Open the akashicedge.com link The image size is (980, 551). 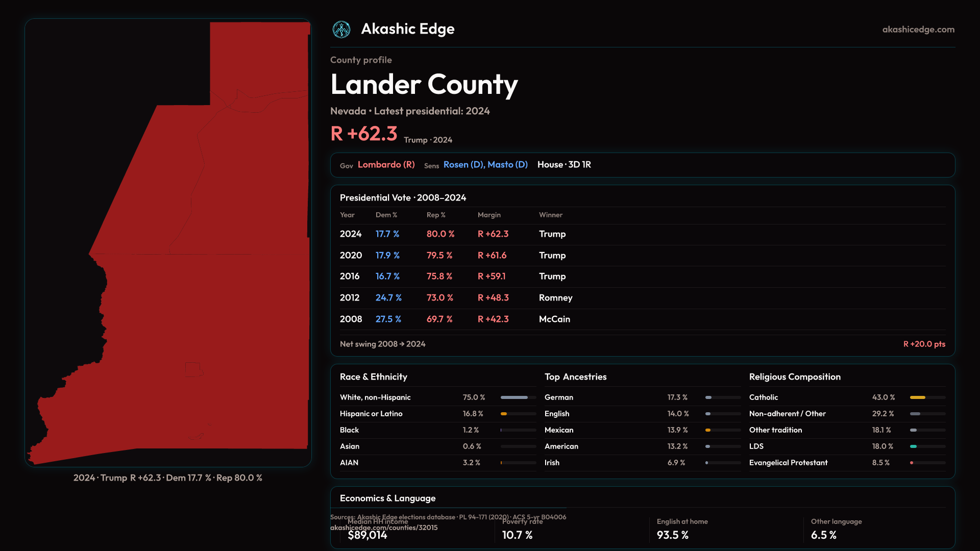tap(918, 30)
